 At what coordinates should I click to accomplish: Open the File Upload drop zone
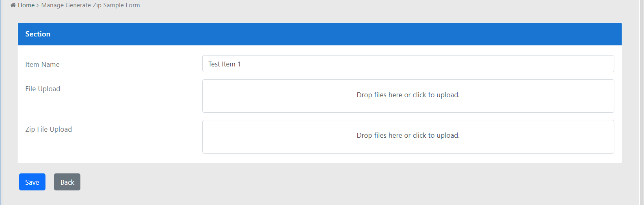tap(408, 96)
